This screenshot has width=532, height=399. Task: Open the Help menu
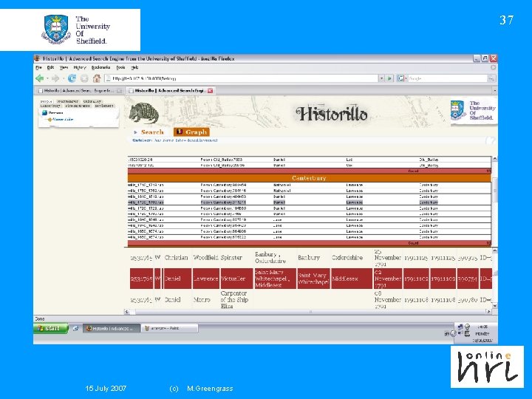tap(134, 67)
